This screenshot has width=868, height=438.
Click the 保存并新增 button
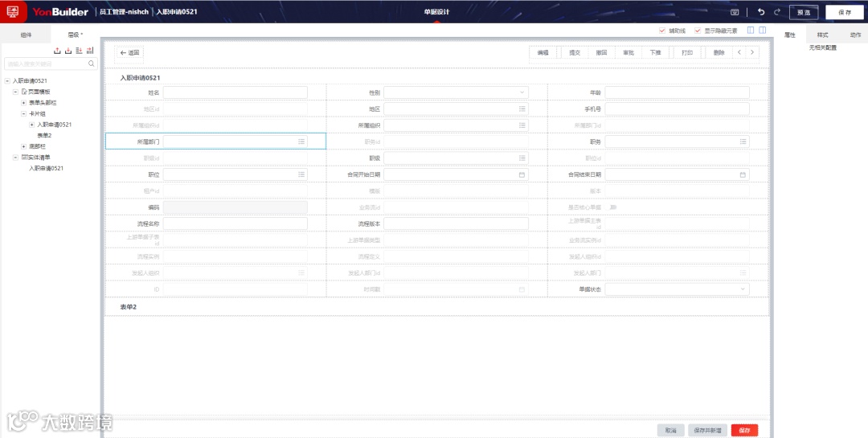tap(707, 430)
